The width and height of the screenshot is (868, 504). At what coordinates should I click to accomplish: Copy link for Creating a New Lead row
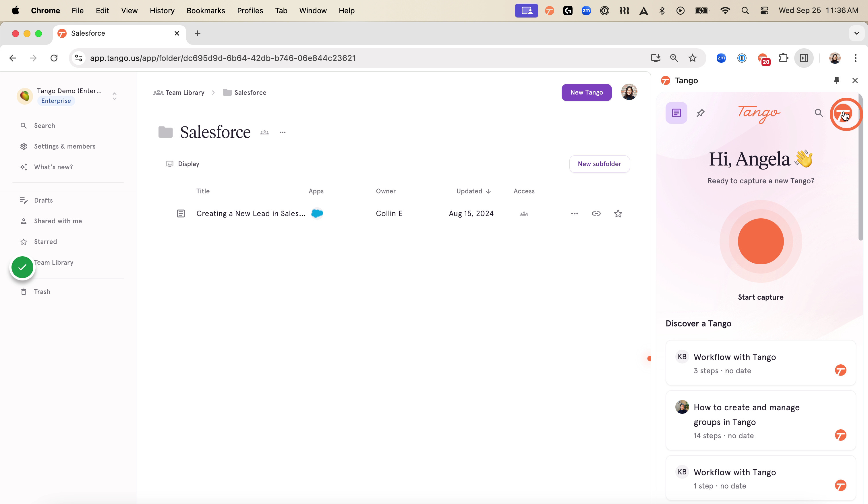[x=596, y=213]
